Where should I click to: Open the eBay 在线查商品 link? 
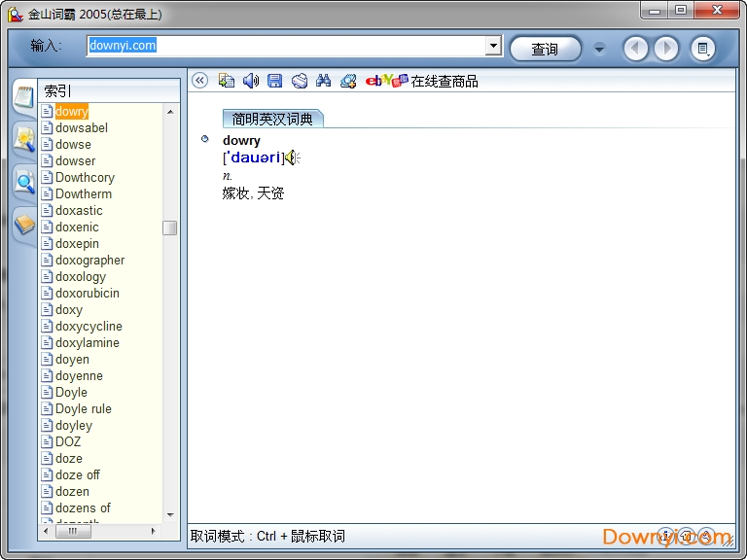pyautogui.click(x=422, y=81)
